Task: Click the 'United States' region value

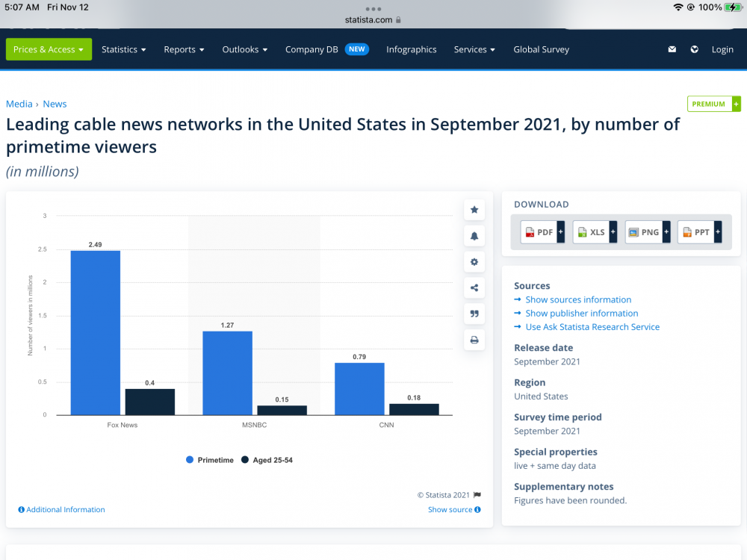Action: click(541, 396)
